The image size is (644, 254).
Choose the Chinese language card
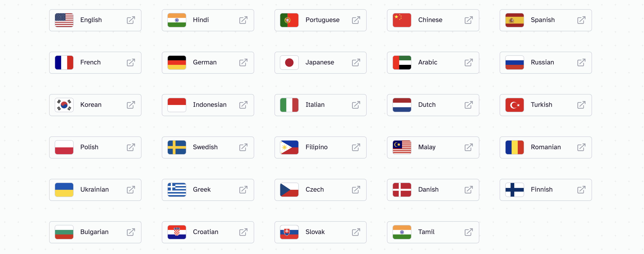click(433, 20)
